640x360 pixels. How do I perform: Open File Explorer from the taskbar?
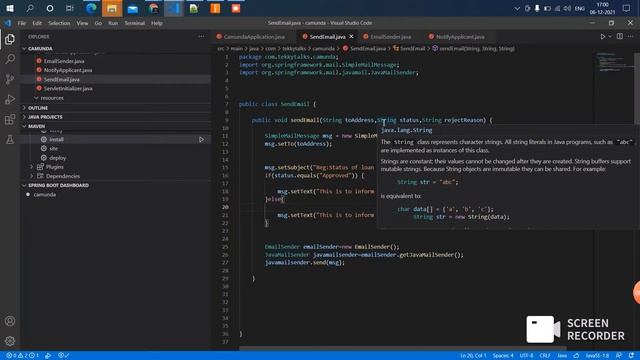pyautogui.click(x=112, y=8)
